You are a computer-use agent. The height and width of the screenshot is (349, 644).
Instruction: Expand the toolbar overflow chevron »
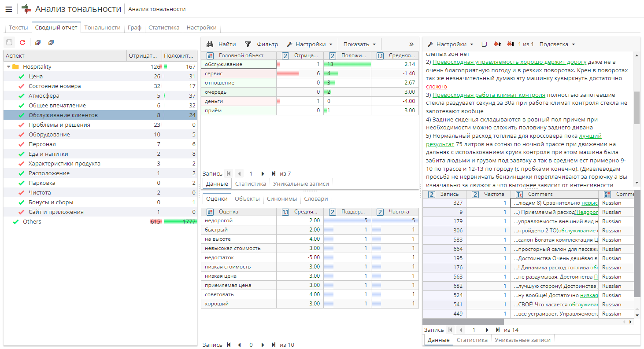click(411, 44)
